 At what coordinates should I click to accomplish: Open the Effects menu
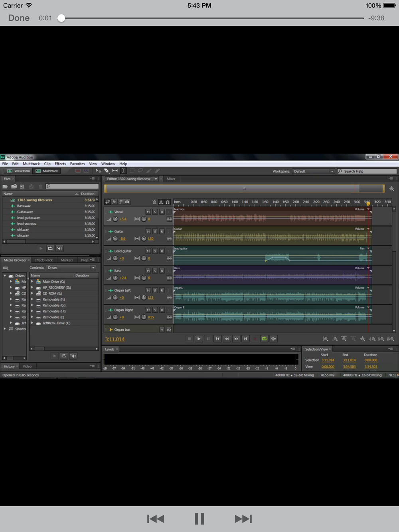pos(60,164)
